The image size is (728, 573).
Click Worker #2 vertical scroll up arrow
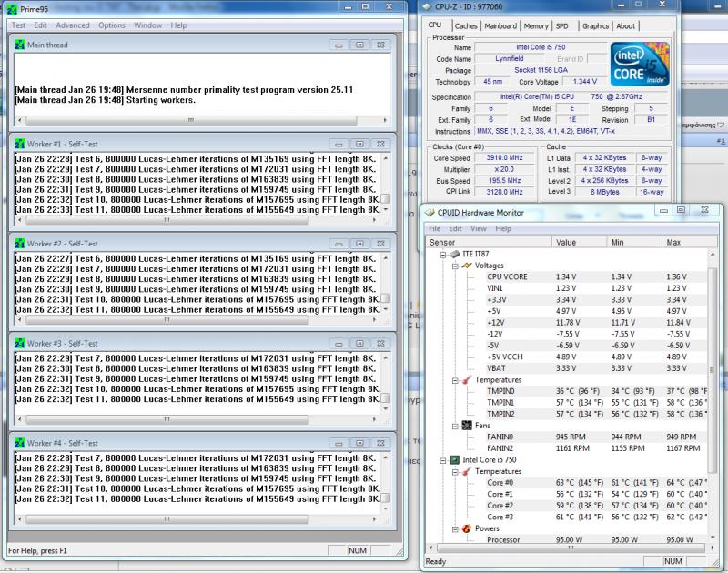pyautogui.click(x=385, y=258)
